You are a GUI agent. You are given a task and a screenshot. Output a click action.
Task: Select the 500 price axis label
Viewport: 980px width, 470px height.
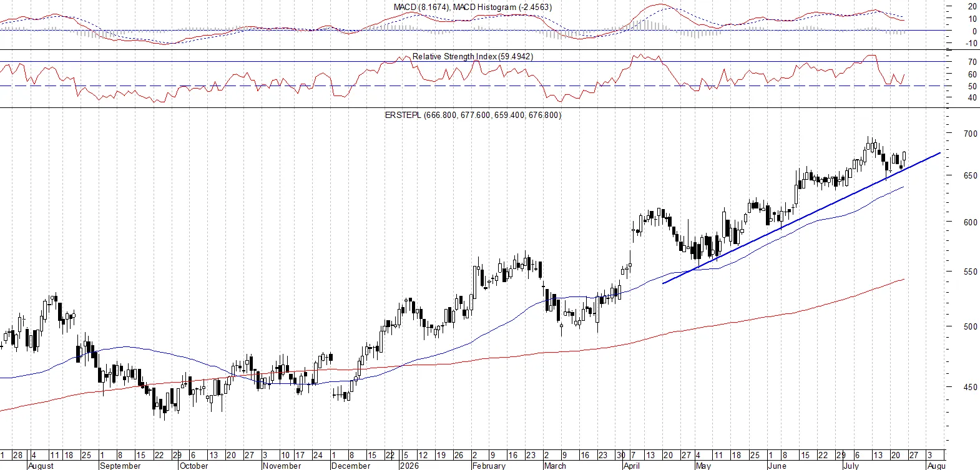[x=971, y=326]
